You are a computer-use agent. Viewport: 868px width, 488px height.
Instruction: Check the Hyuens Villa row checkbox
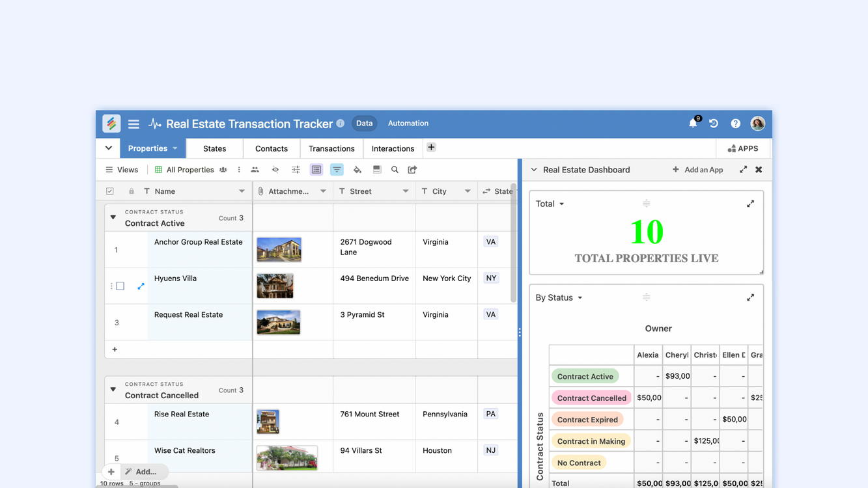coord(120,286)
